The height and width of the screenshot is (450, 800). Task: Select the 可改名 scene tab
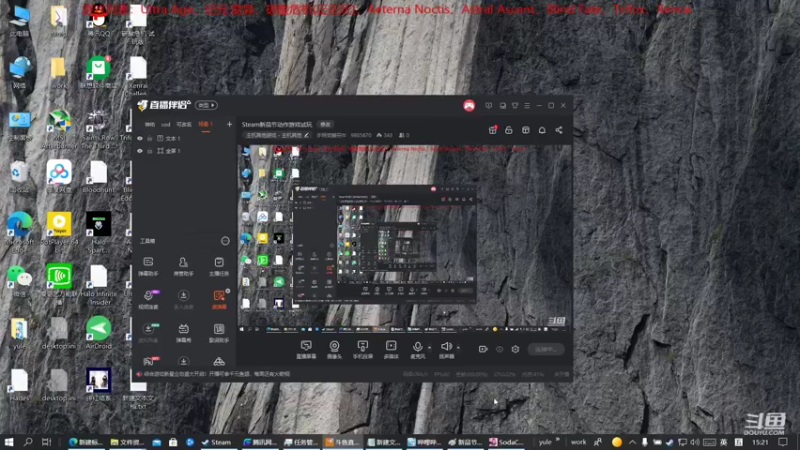184,124
